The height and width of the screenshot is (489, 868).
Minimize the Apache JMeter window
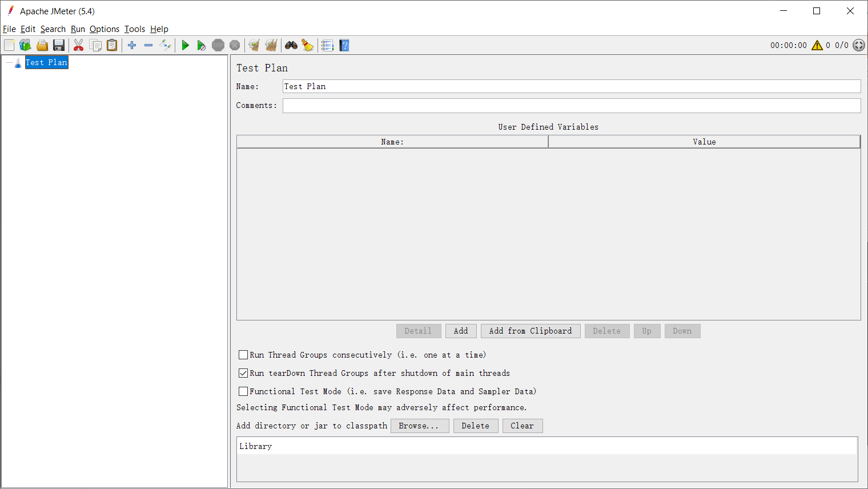point(783,11)
